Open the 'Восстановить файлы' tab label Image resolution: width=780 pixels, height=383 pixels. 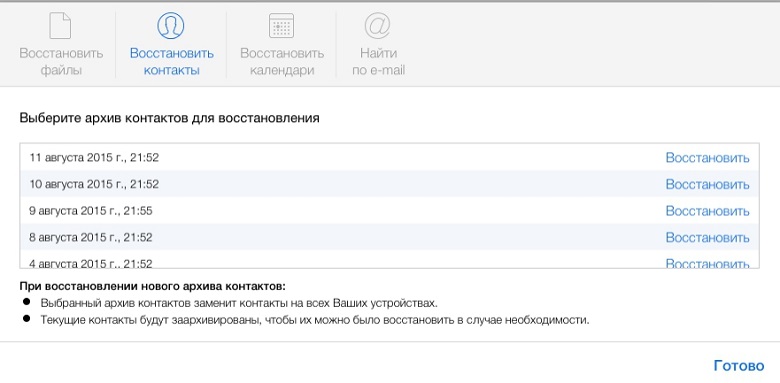(x=61, y=62)
